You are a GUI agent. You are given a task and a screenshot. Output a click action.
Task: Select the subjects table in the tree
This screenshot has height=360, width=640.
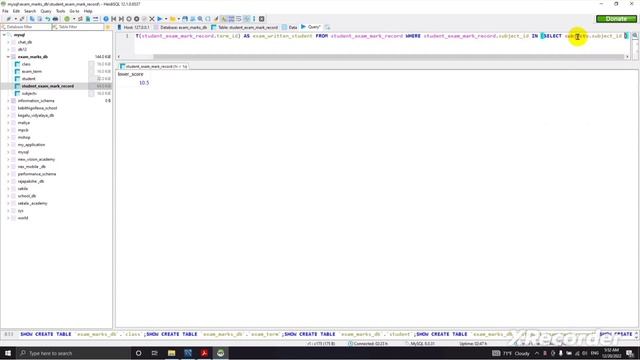29,93
